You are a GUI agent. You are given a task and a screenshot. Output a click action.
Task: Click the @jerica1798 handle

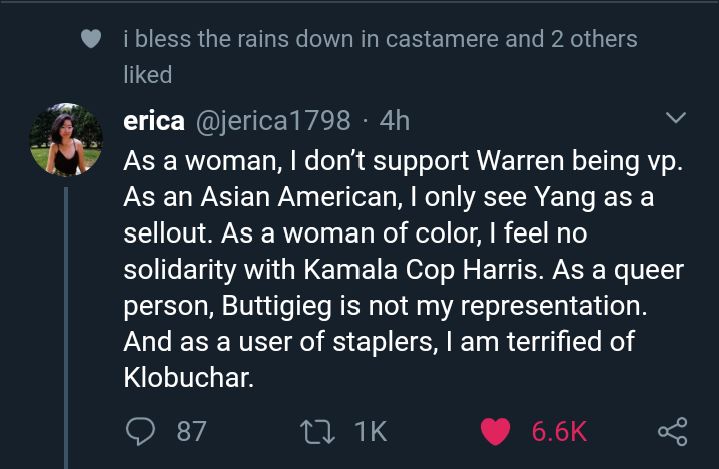(x=271, y=121)
